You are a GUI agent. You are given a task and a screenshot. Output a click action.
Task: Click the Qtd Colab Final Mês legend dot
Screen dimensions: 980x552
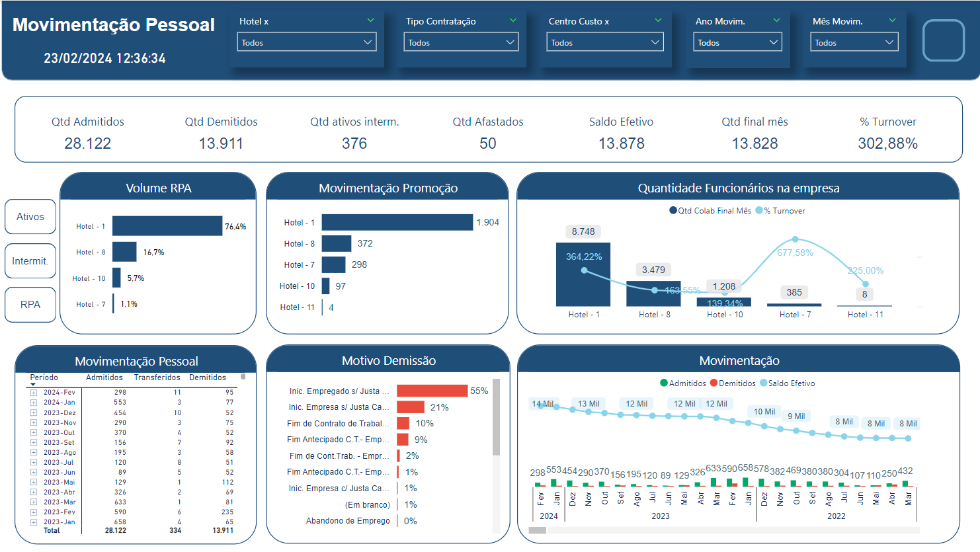coord(673,211)
